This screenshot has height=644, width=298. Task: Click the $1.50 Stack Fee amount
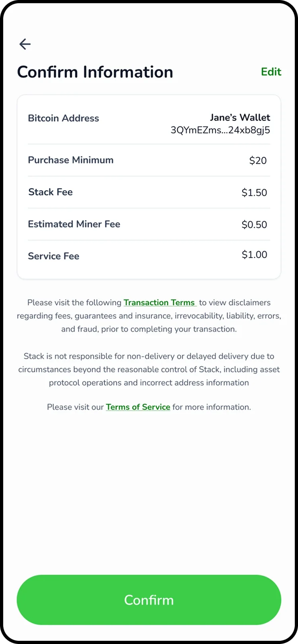pos(254,192)
